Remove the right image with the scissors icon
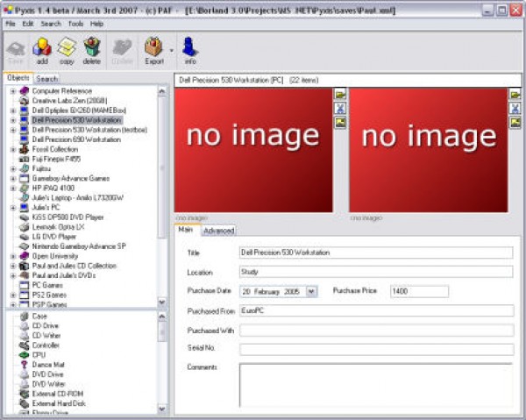The height and width of the screenshot is (420, 526). pos(515,108)
